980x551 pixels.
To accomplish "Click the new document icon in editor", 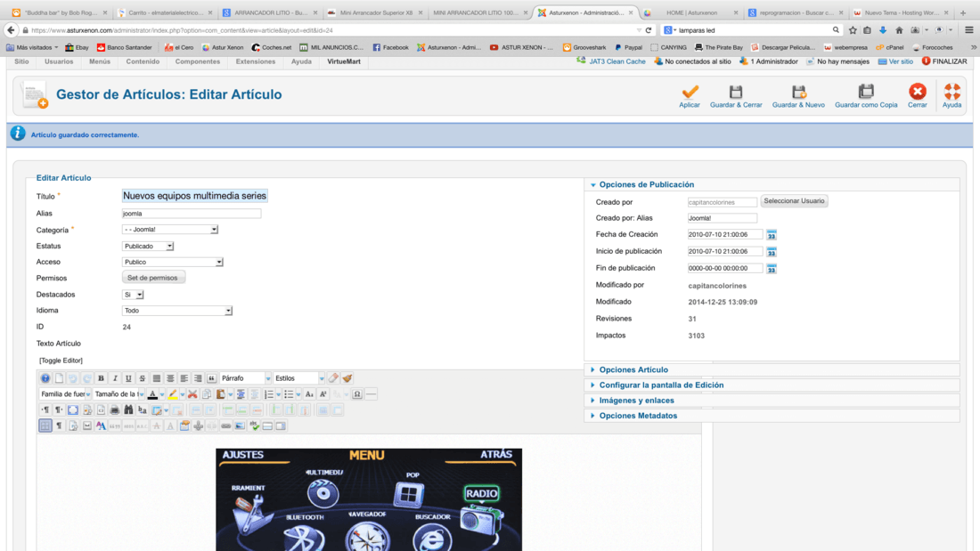I will click(x=59, y=378).
